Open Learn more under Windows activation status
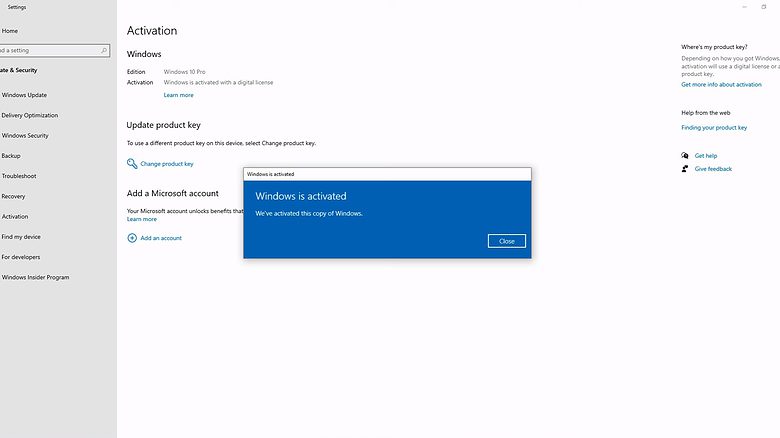This screenshot has height=438, width=780. [x=178, y=95]
